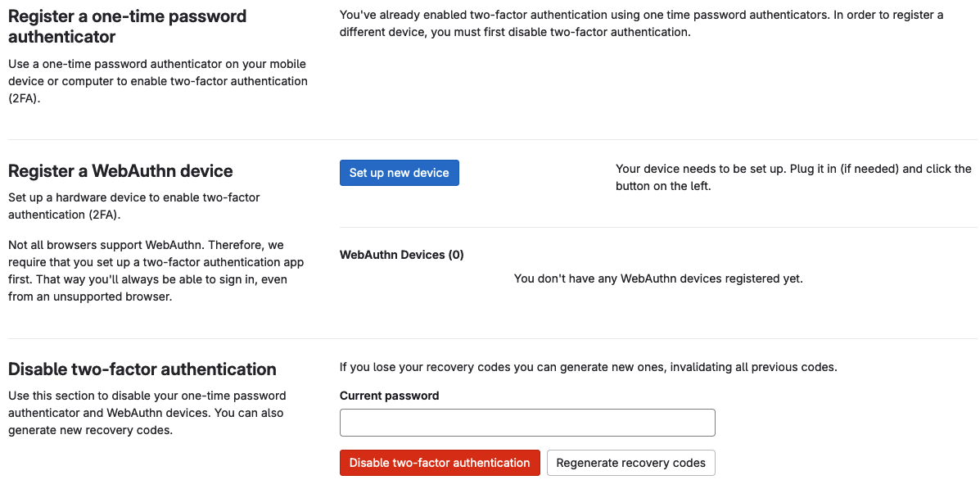Viewport: 980px width, 489px height.
Task: Click Regenerate recovery codes button
Action: tap(630, 463)
